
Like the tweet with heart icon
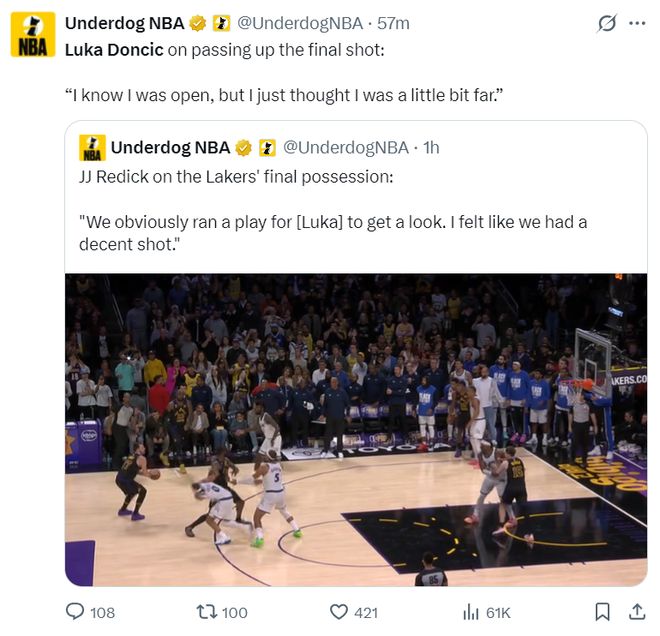pos(340,612)
